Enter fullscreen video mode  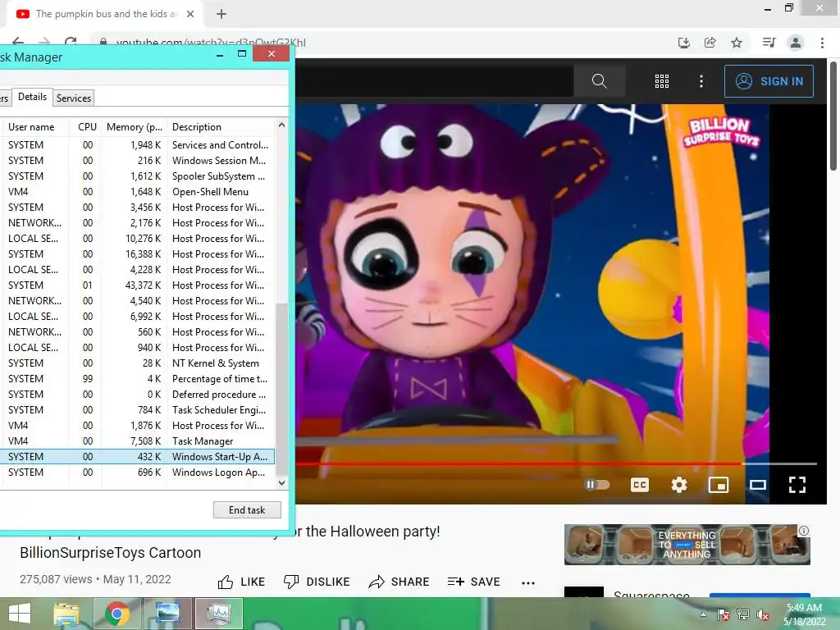point(797,485)
